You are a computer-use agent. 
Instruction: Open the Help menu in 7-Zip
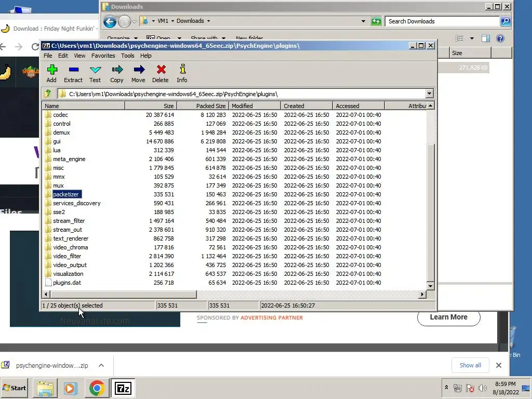[x=146, y=56]
